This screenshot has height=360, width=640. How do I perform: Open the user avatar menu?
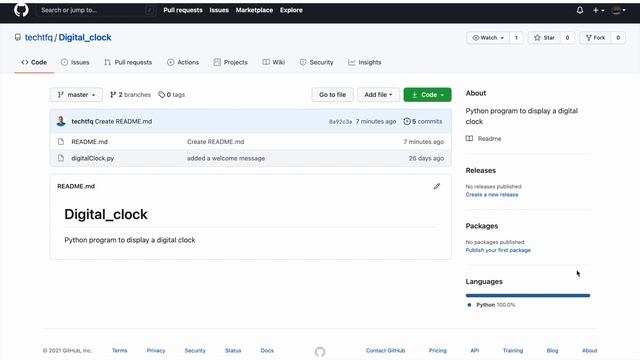[619, 10]
